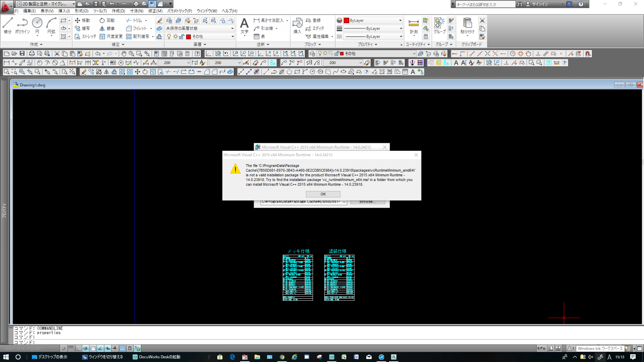
Task: Open the 未保存の画層状態 layer state dropdown
Action: pos(200,28)
